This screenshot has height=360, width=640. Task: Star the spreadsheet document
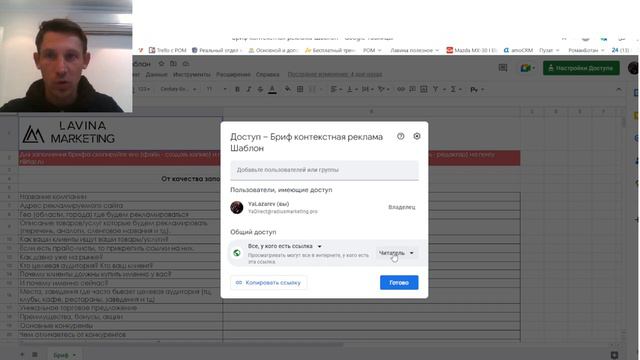pyautogui.click(x=161, y=64)
